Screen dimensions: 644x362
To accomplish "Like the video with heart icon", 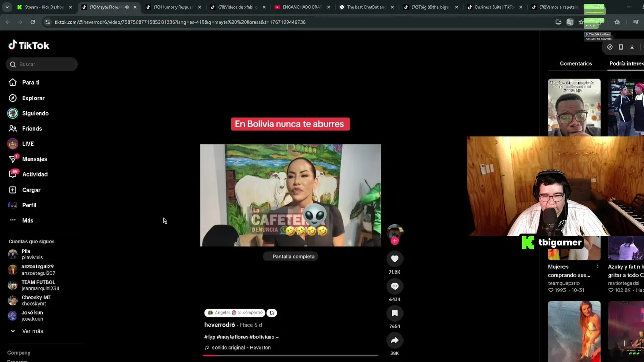I will 395,258.
